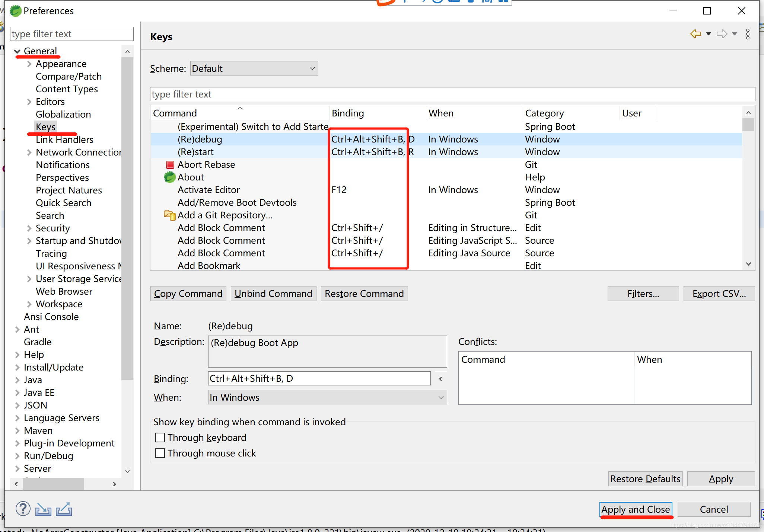The image size is (764, 532).
Task: Click the Unbind Command button
Action: [273, 294]
